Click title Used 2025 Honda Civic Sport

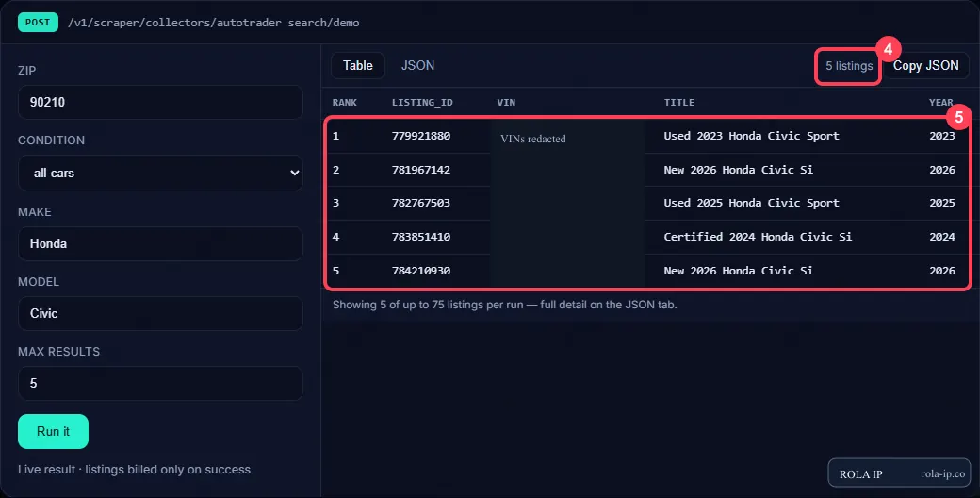point(751,203)
